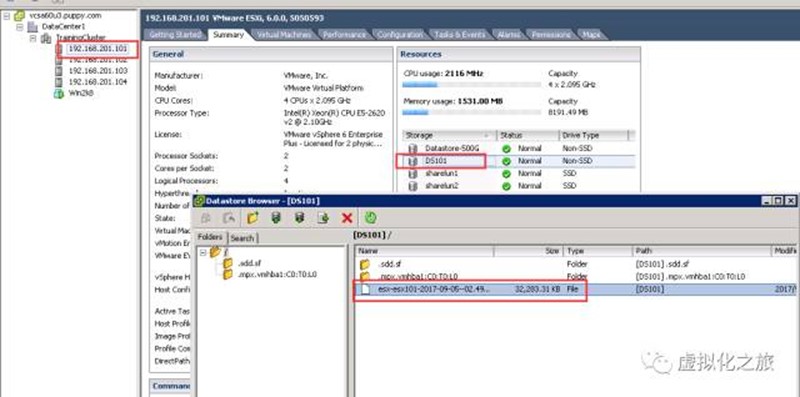Click the download from datastore icon
Image resolution: width=800 pixels, height=397 pixels.
[x=299, y=218]
